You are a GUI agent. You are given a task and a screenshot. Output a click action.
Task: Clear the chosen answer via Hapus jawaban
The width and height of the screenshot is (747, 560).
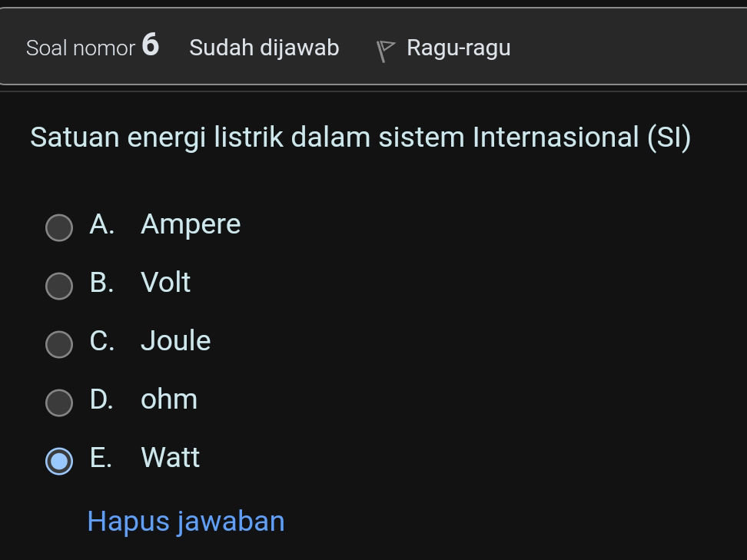(185, 521)
